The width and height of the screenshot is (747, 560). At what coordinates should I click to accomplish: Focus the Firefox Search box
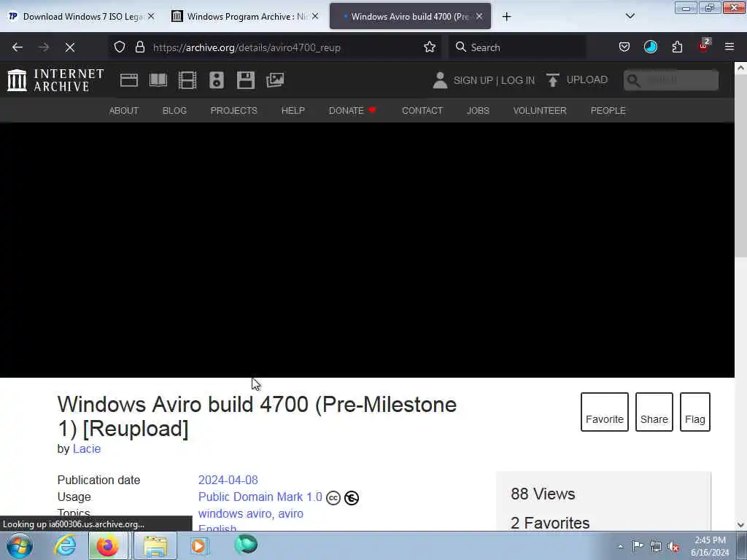[517, 47]
